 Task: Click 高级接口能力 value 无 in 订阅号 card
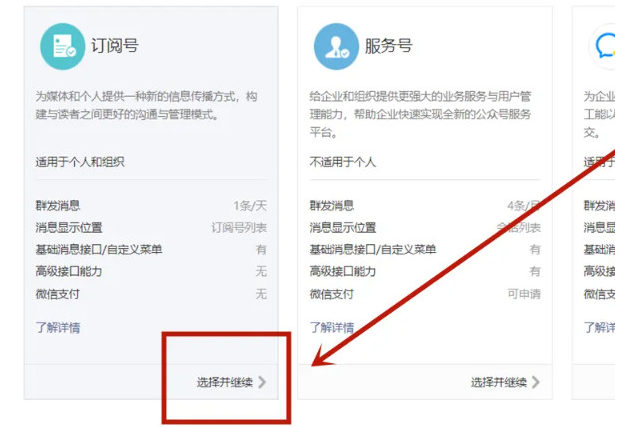click(261, 272)
